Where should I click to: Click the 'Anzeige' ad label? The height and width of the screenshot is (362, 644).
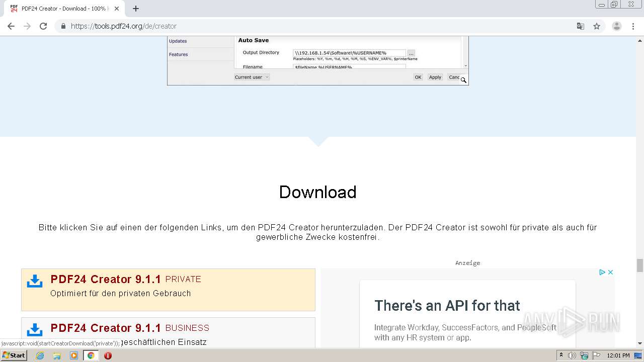pyautogui.click(x=468, y=262)
